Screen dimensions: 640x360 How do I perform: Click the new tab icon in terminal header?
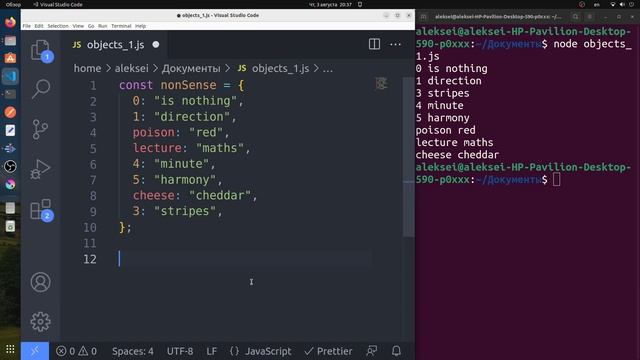423,17
